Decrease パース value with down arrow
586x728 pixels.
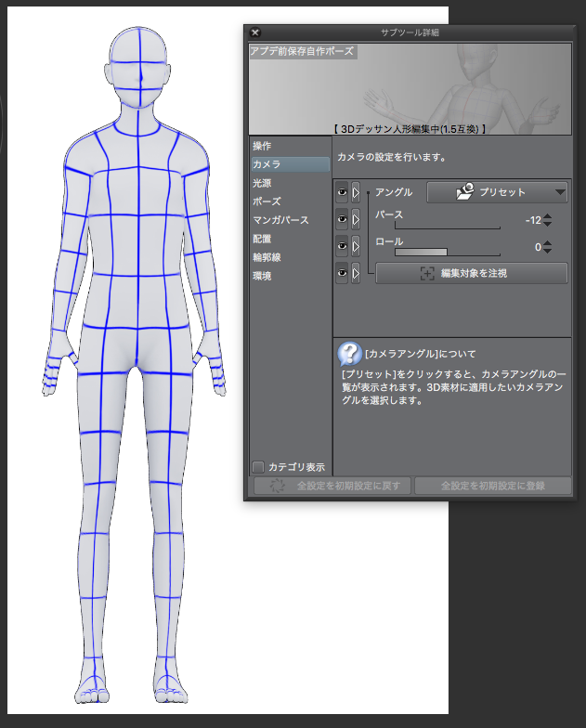click(548, 224)
